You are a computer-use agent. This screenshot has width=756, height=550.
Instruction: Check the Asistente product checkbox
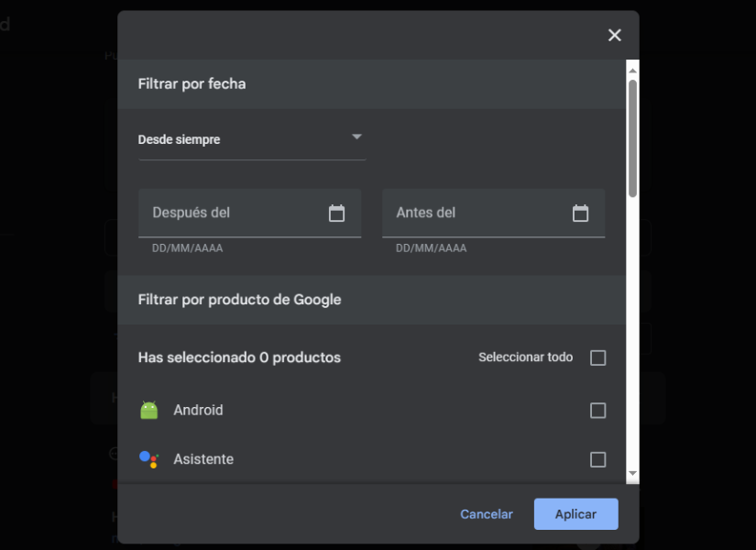(x=597, y=459)
